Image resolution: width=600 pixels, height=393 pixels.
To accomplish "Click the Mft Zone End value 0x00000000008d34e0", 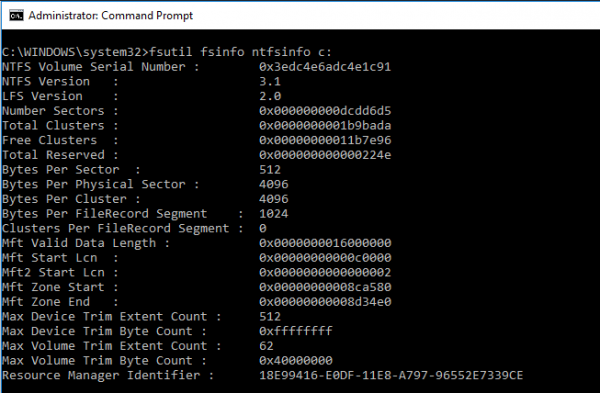I will pyautogui.click(x=325, y=302).
